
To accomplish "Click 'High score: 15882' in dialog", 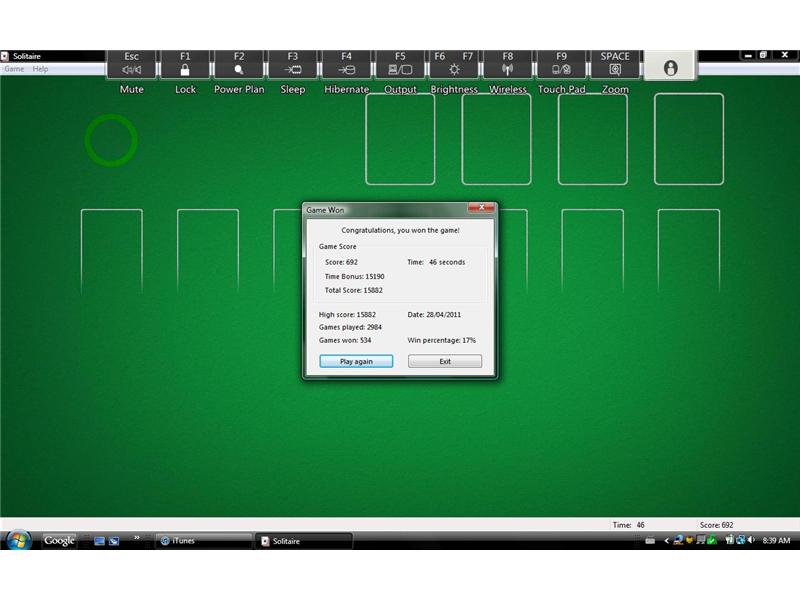I will 347,314.
